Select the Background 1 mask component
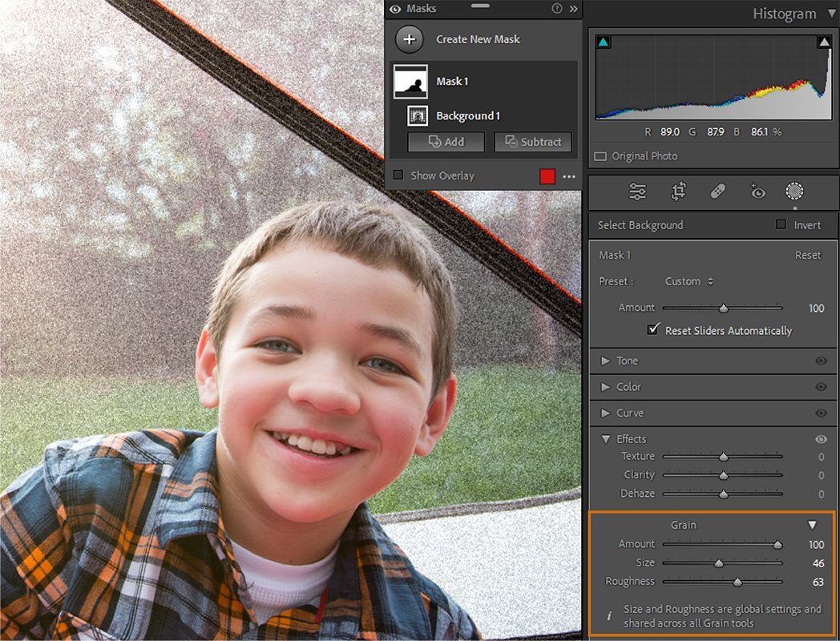 (470, 115)
